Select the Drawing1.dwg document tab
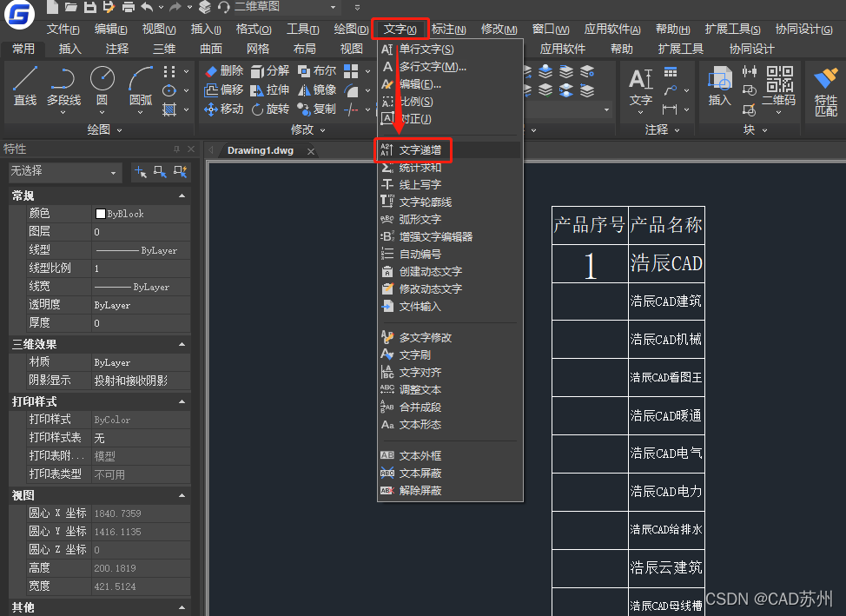This screenshot has width=846, height=616. (261, 150)
